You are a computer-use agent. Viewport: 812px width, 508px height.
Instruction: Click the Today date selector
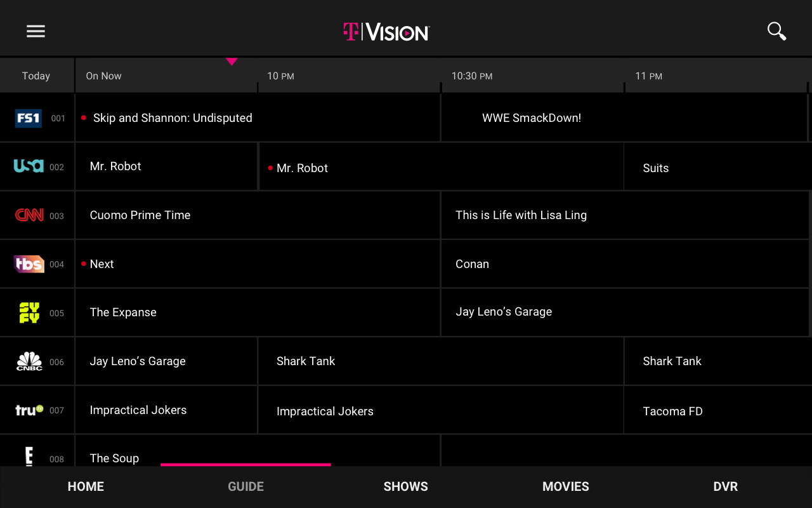[36, 76]
